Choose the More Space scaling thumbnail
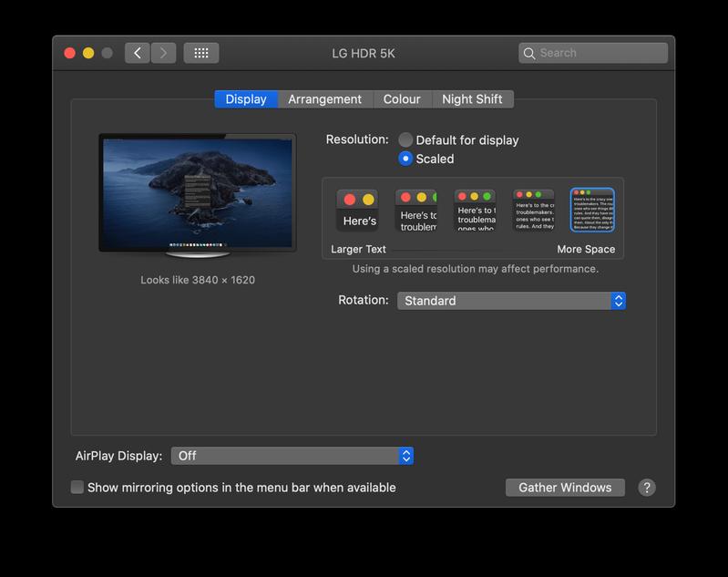728x577 pixels. [592, 210]
